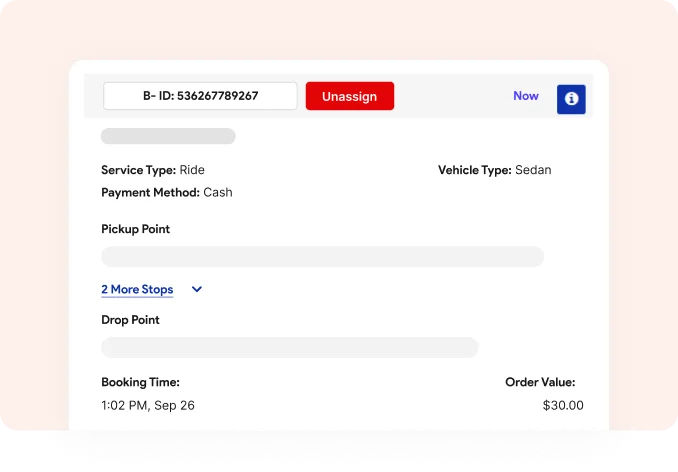Open the 2 More Stops link

click(x=137, y=289)
